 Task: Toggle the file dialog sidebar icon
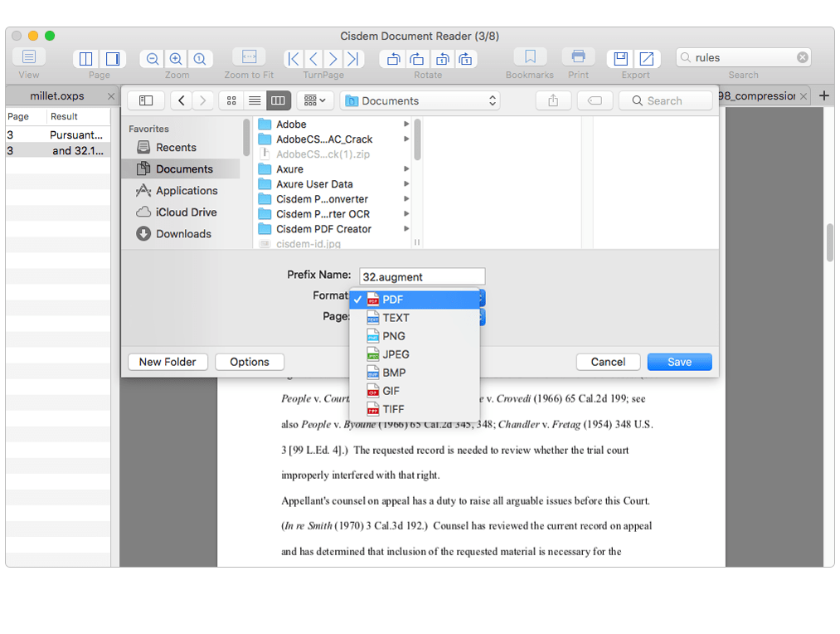pos(146,100)
